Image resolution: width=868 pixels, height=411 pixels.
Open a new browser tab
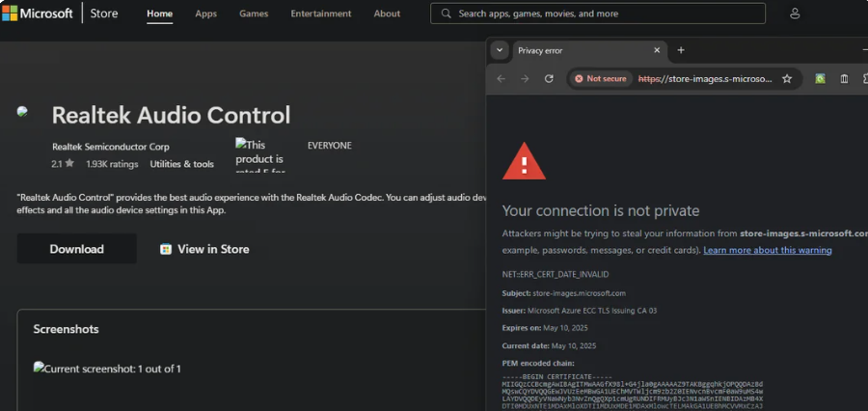tap(681, 50)
